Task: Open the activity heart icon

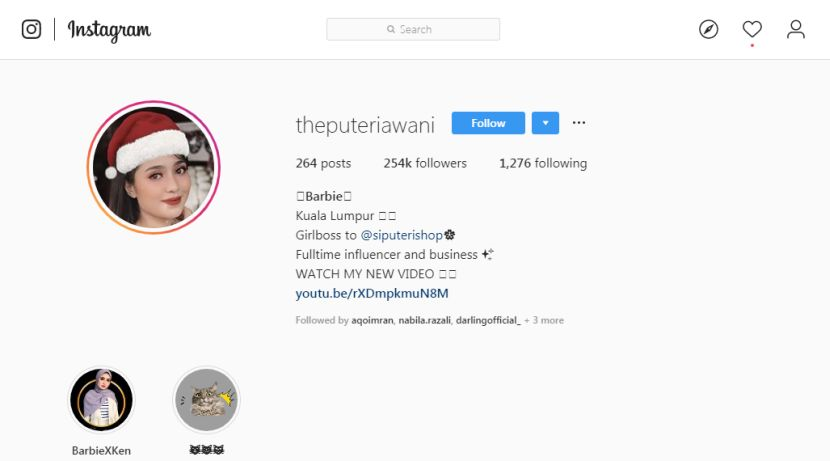Action: click(x=752, y=29)
